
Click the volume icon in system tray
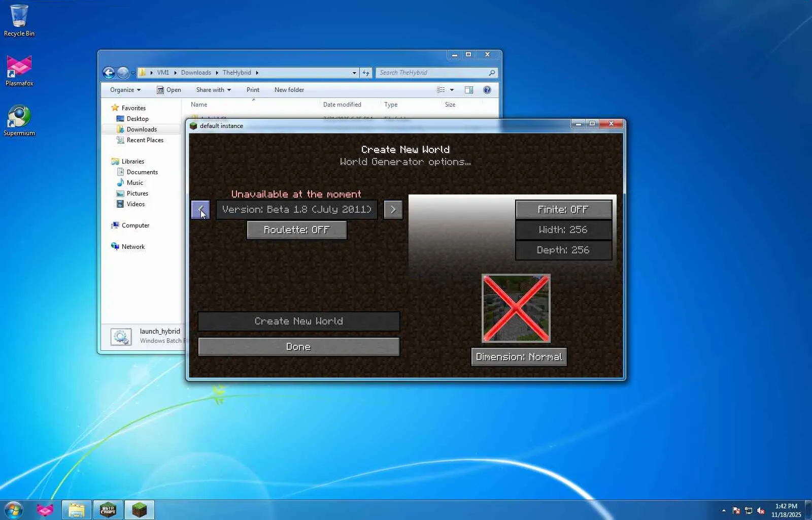point(761,510)
